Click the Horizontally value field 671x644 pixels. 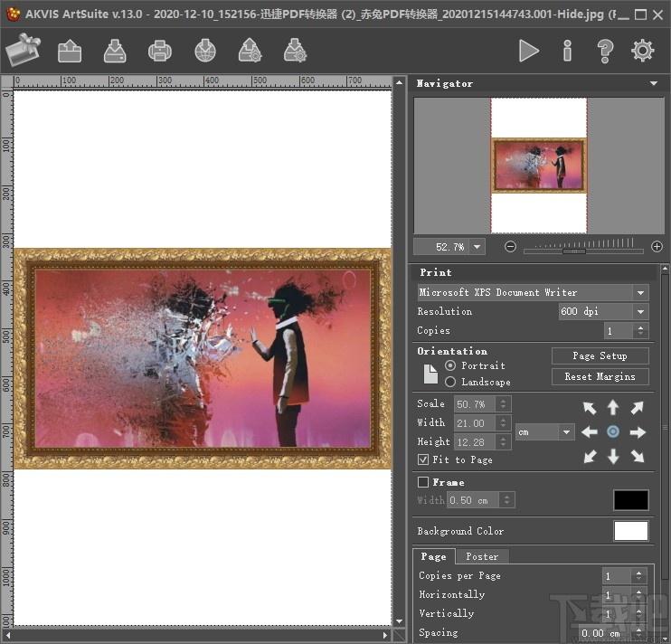[x=617, y=595]
